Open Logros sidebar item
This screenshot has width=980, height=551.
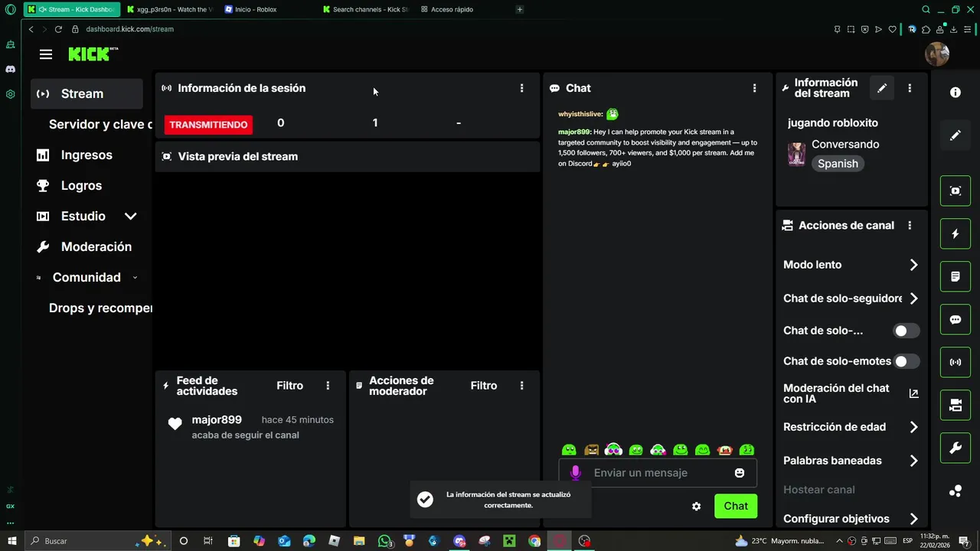click(x=81, y=185)
